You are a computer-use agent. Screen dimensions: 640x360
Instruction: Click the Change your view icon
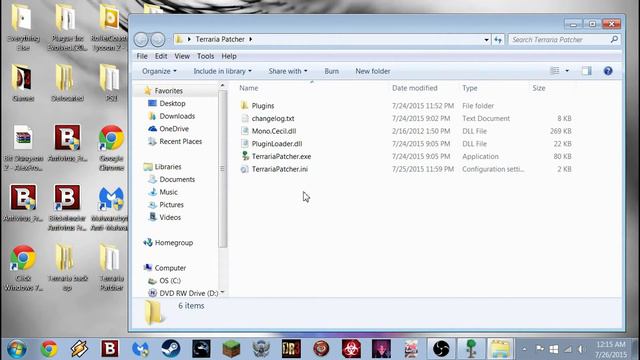555,71
